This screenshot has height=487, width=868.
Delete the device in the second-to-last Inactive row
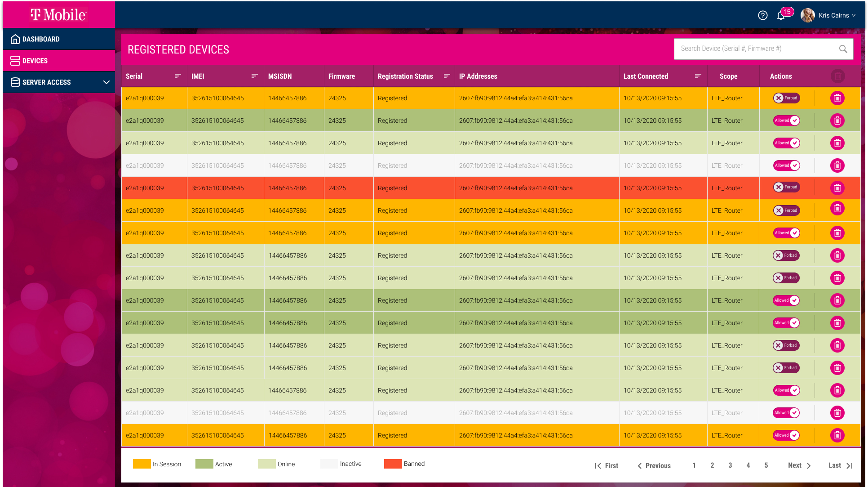click(x=837, y=413)
